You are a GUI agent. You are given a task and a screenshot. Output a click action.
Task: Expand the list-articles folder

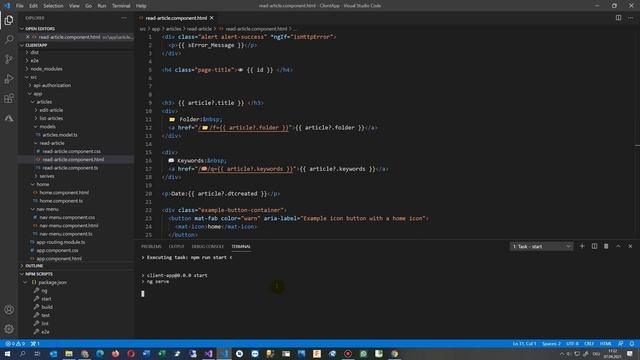[x=51, y=118]
